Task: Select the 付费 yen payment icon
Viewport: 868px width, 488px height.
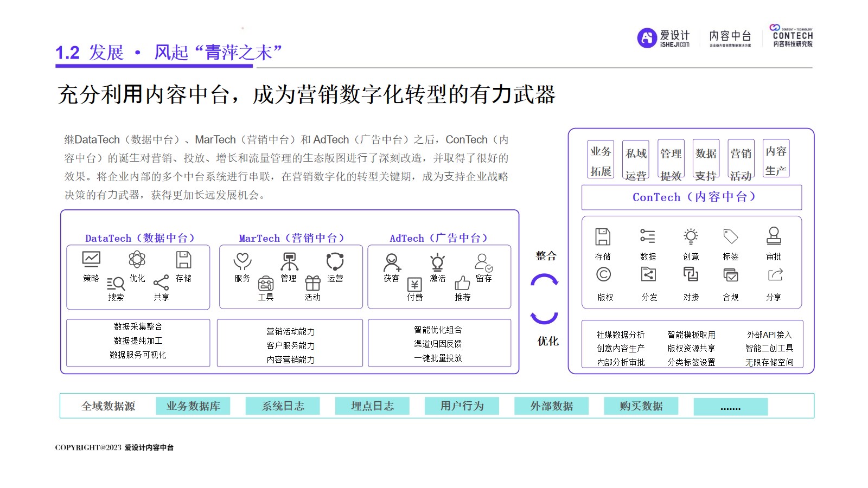Action: 414,284
